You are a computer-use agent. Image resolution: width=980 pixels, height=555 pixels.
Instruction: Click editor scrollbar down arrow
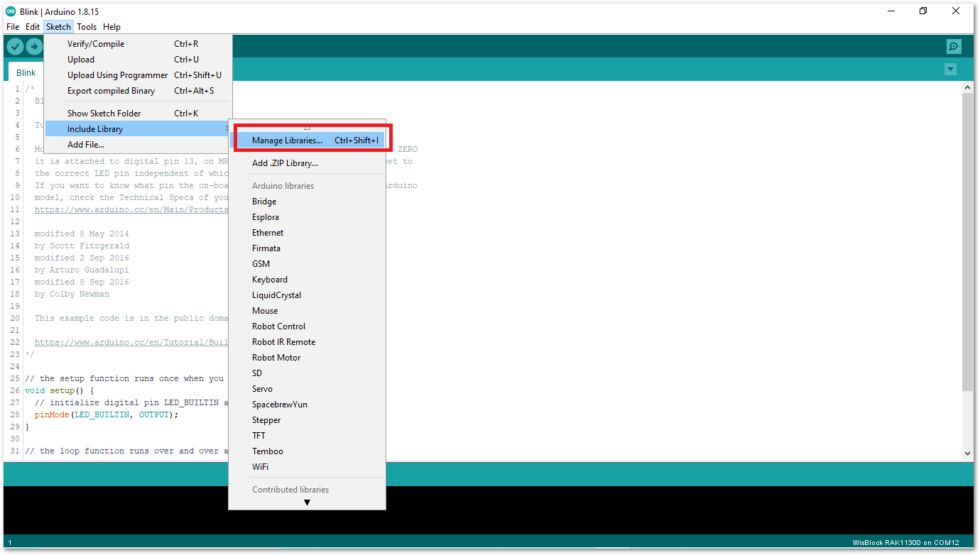pyautogui.click(x=967, y=452)
